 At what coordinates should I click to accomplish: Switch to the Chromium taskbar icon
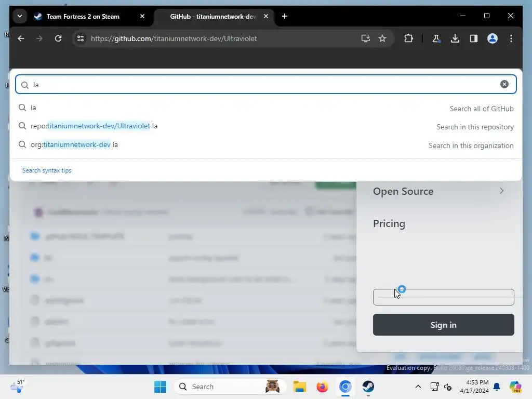click(345, 387)
